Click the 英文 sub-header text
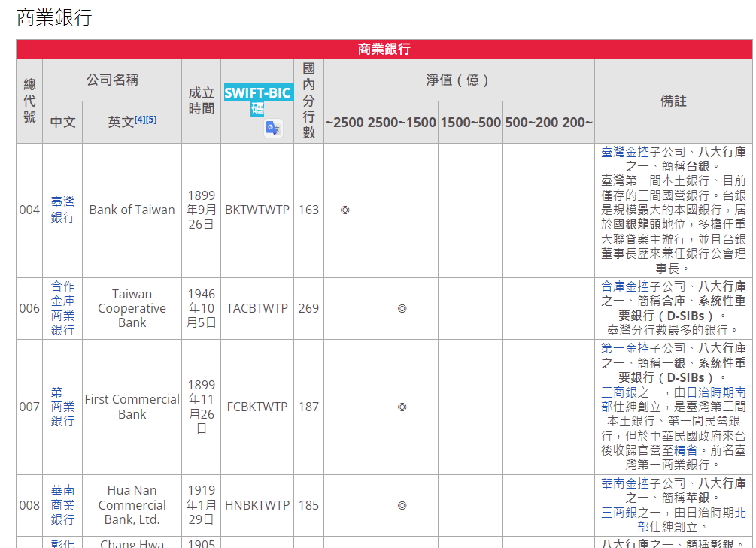756x548 pixels. (x=121, y=122)
